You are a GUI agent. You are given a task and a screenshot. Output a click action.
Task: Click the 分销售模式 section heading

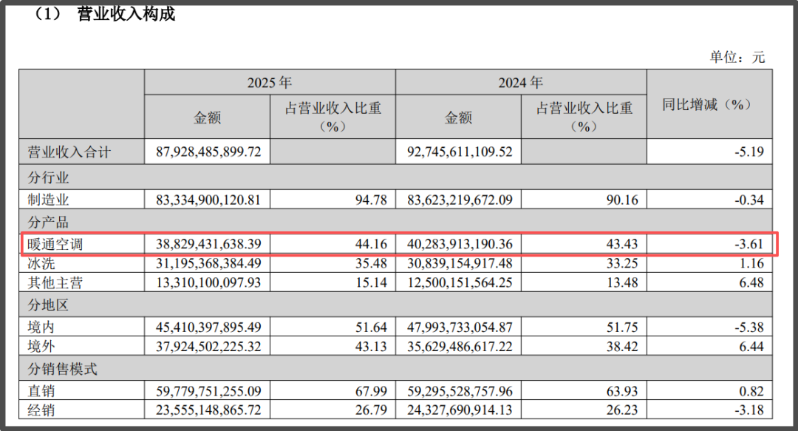pos(62,369)
